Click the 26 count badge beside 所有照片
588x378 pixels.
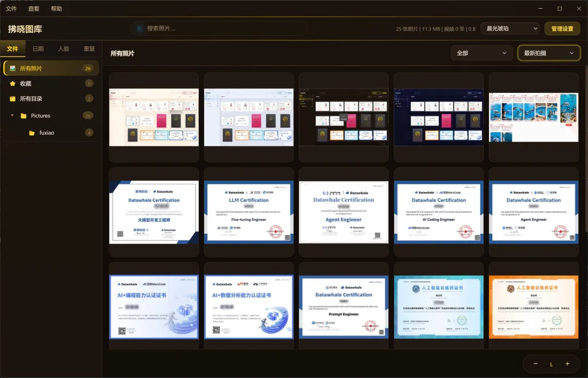point(88,69)
